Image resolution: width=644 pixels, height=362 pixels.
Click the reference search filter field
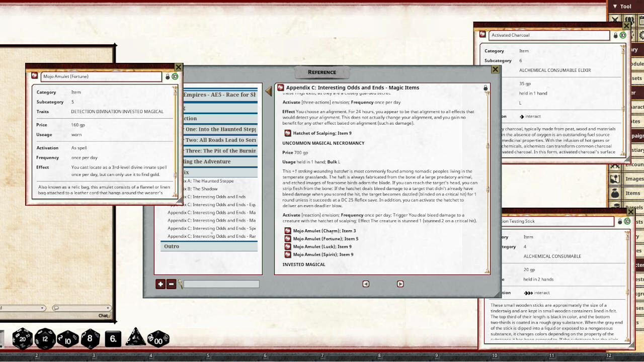221,284
